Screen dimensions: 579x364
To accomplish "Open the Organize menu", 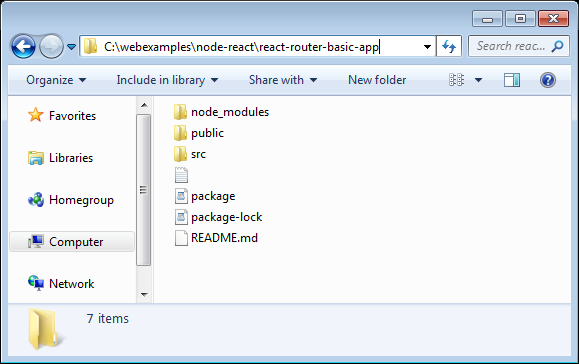I will [56, 80].
